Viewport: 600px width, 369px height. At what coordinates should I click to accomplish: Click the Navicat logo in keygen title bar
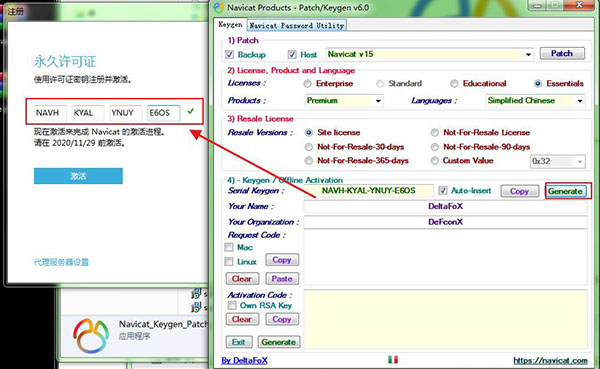point(218,7)
